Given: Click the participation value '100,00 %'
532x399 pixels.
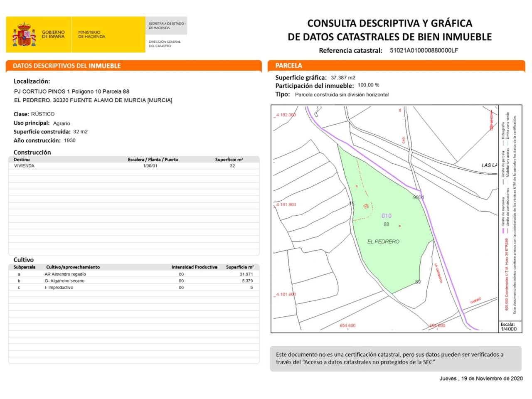Looking at the screenshot, I should point(368,85).
